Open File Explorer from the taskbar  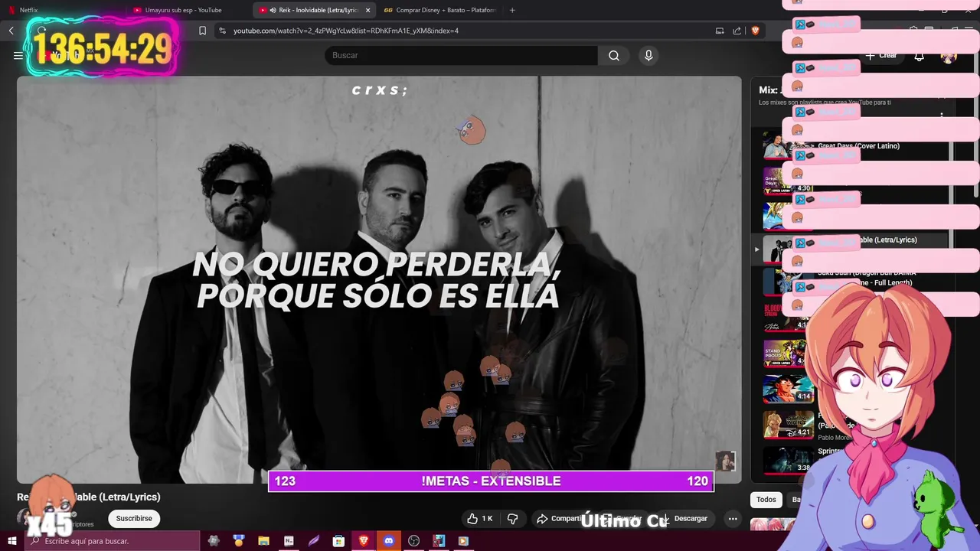pyautogui.click(x=263, y=541)
